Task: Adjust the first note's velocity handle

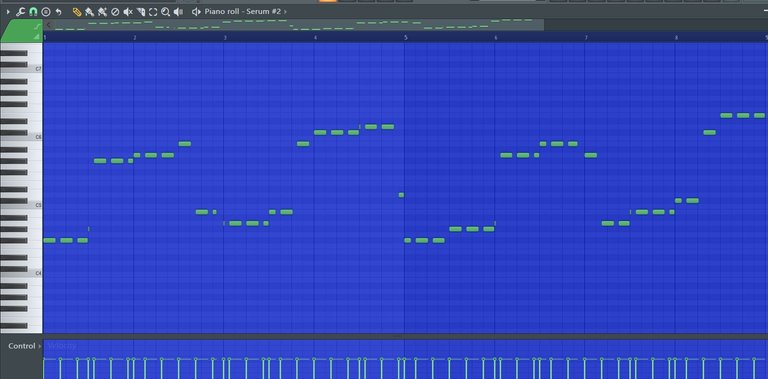Action: [44, 359]
